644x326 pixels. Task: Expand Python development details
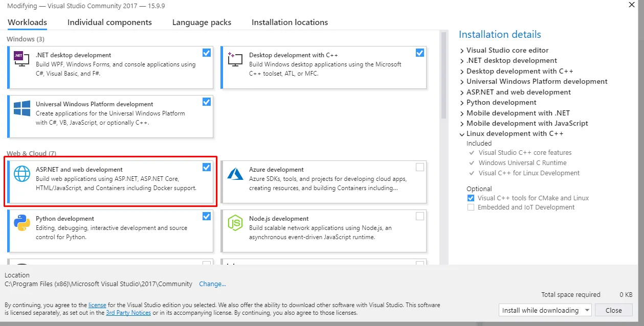(x=462, y=103)
